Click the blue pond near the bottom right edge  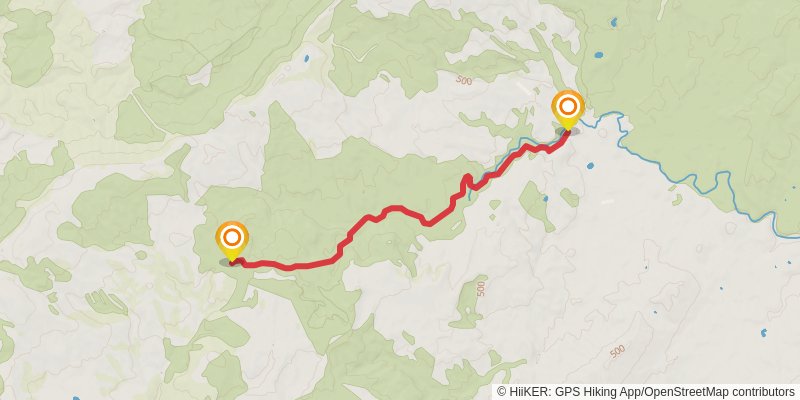pos(764,333)
